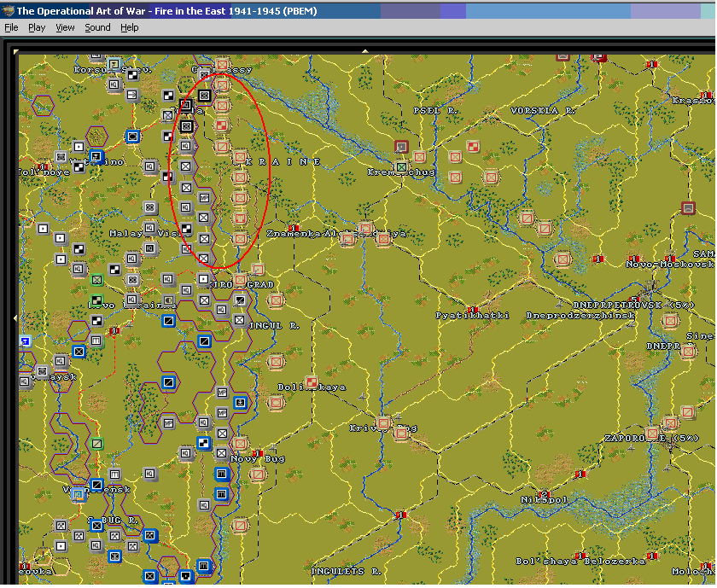The width and height of the screenshot is (717, 588).
Task: Select the blue unit with the oval symbol
Action: (132, 137)
